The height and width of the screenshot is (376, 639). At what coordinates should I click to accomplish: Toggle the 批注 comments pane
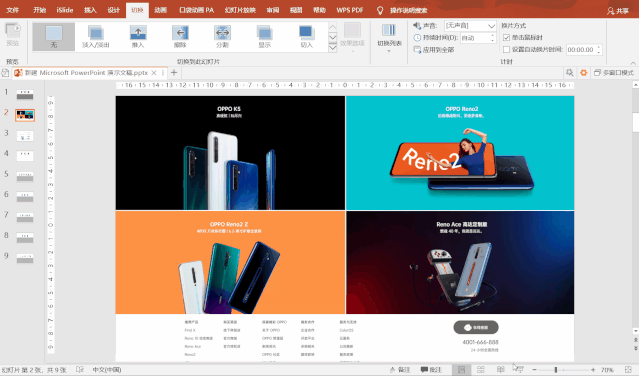point(431,369)
